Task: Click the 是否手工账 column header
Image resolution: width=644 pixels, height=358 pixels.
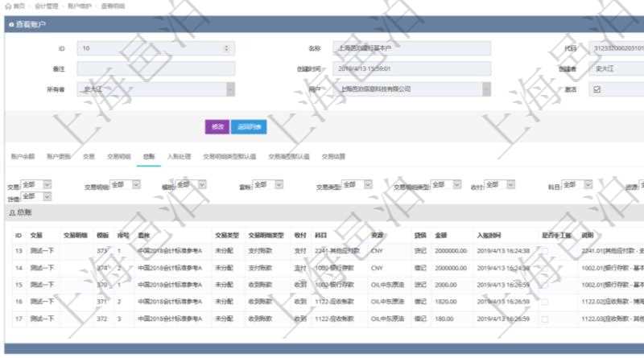Action: (556, 235)
